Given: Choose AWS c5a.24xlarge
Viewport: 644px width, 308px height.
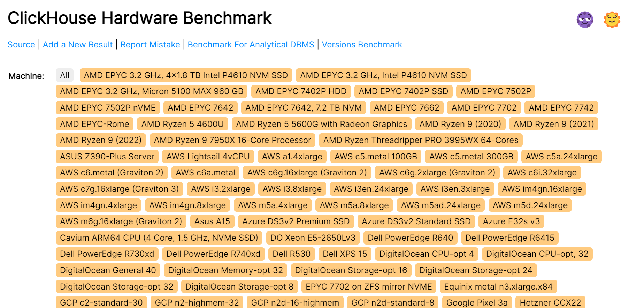Looking at the screenshot, I should pyautogui.click(x=562, y=157).
